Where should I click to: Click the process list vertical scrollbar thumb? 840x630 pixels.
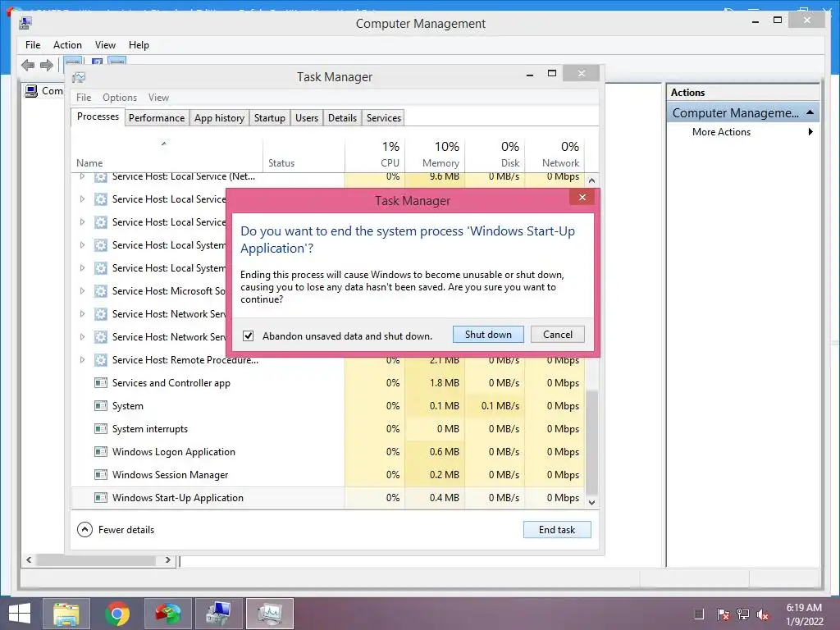coord(592,442)
